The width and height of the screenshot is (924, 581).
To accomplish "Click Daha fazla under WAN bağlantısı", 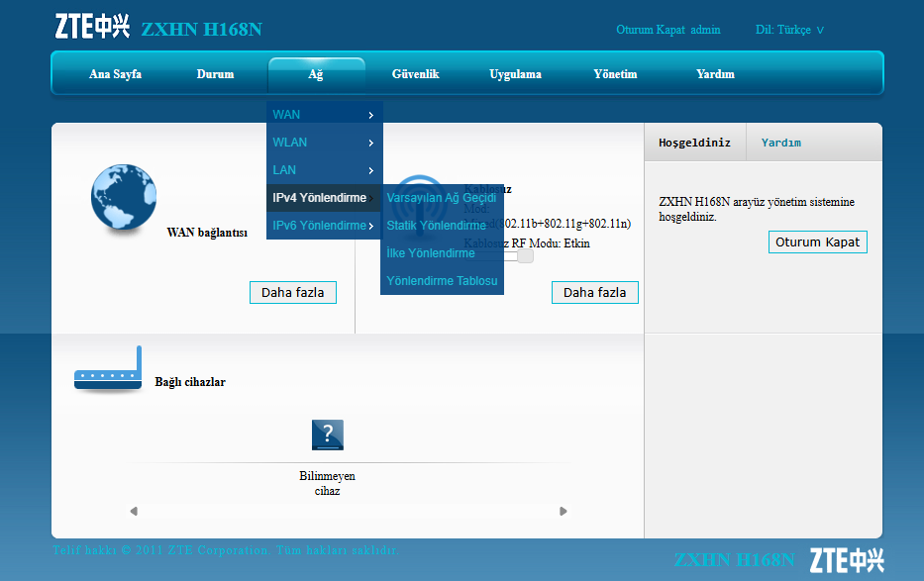I will click(x=293, y=293).
